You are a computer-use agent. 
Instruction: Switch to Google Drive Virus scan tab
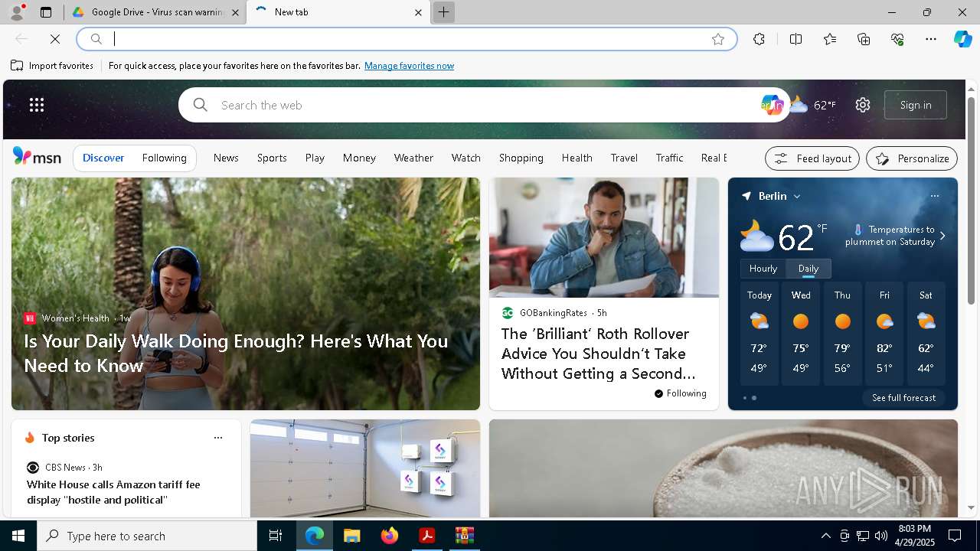click(x=156, y=12)
